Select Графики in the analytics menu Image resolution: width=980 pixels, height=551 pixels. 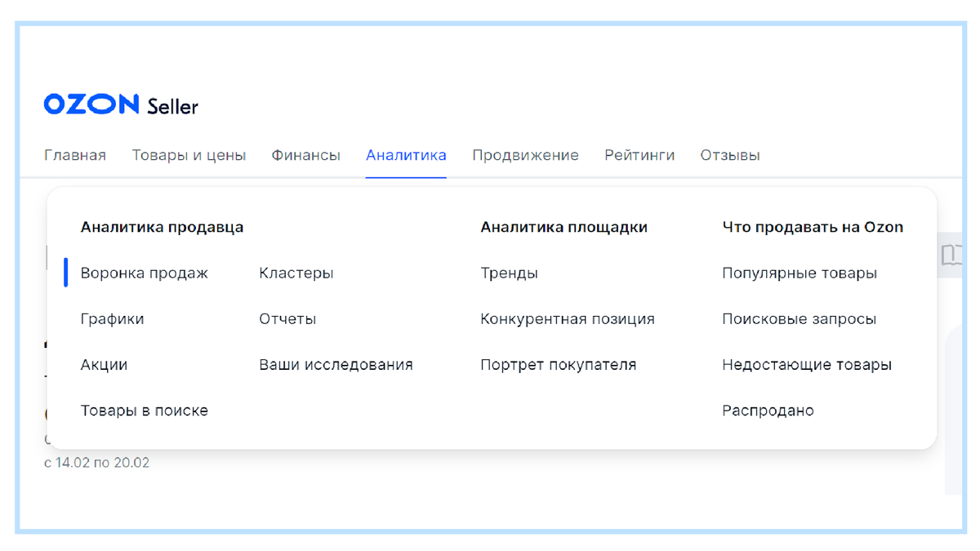[112, 319]
